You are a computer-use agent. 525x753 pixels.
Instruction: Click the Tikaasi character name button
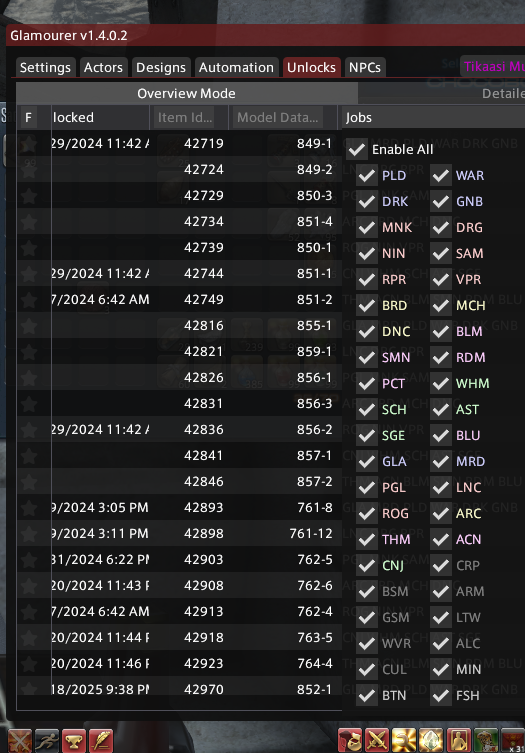pos(493,66)
